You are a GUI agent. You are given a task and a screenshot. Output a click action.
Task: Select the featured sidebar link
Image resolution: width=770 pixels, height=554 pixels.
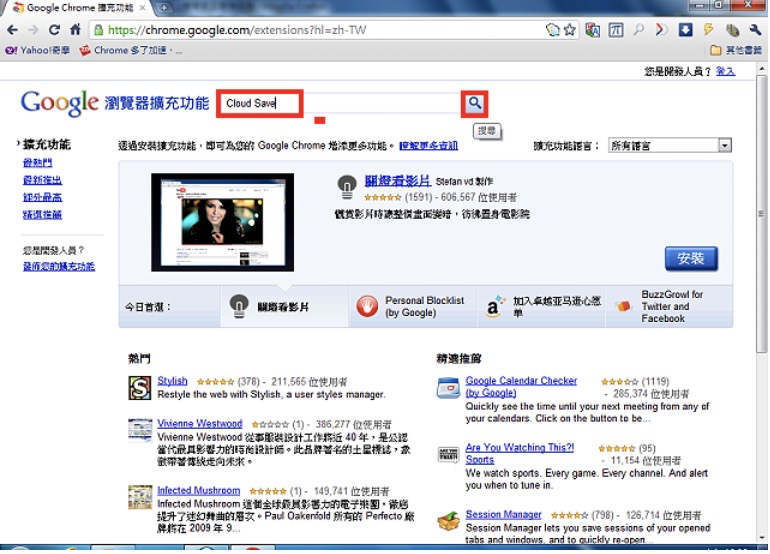[42, 215]
